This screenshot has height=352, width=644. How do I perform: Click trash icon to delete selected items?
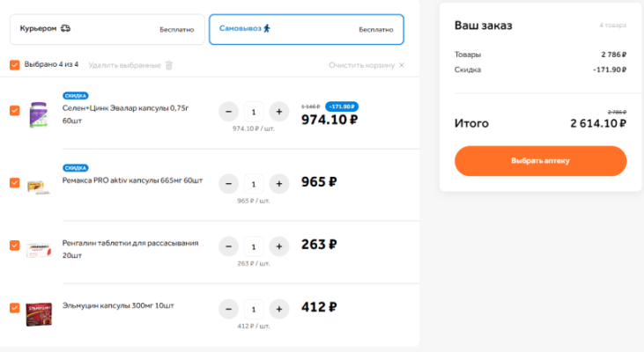coord(169,64)
